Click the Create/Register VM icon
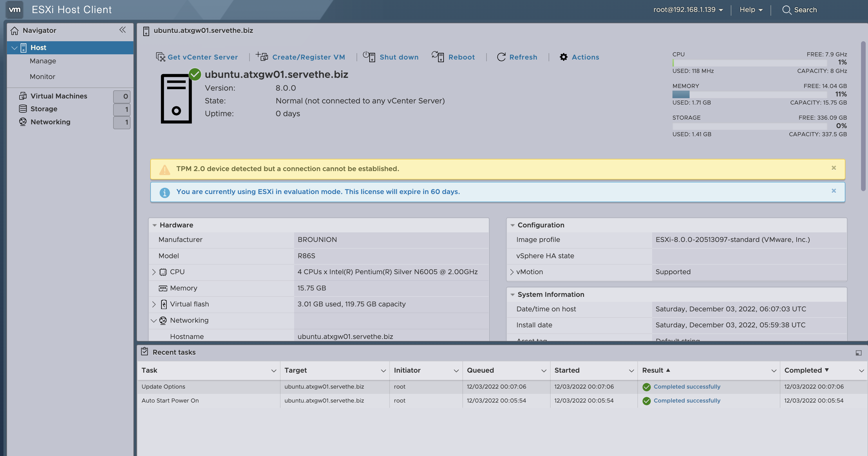 coord(262,56)
